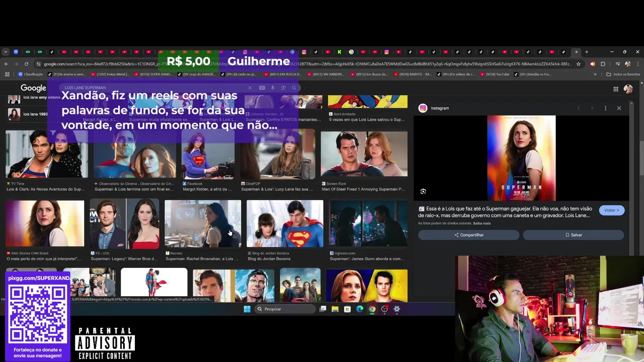Open the bookmarks bar apps grid
Screen dimensions: 644x362
click(7, 74)
